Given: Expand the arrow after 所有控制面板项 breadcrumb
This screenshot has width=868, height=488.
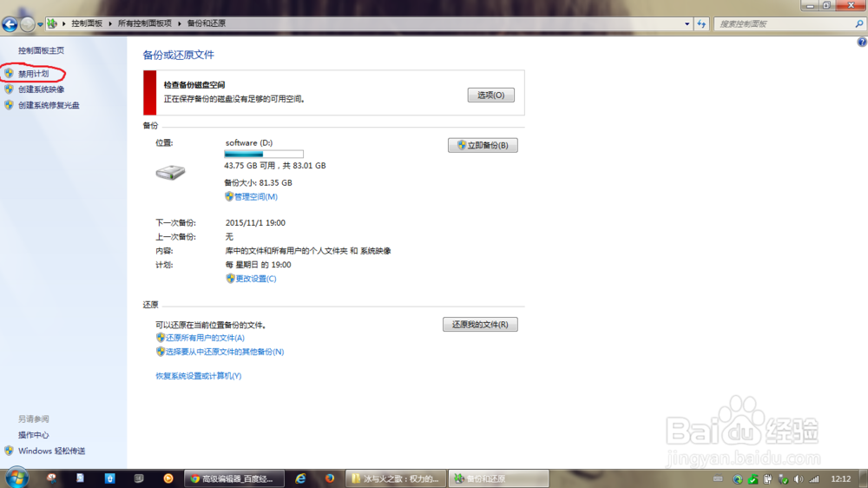Looking at the screenshot, I should coord(180,23).
